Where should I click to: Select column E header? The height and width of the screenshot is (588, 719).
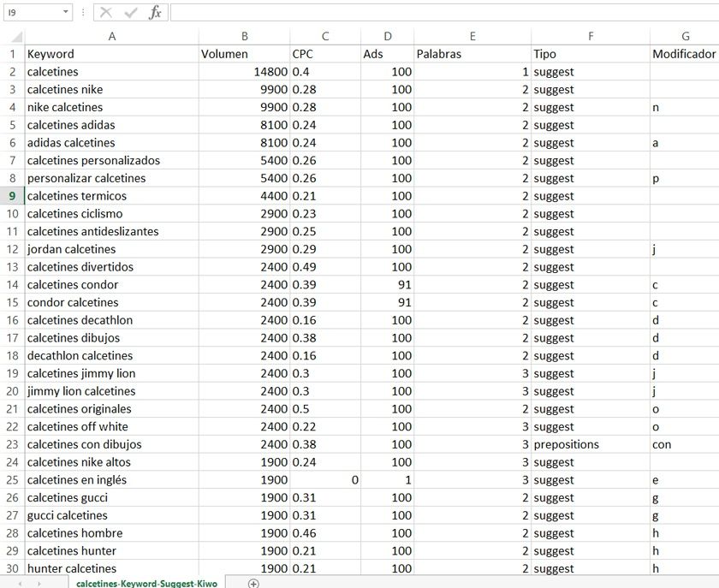click(472, 36)
